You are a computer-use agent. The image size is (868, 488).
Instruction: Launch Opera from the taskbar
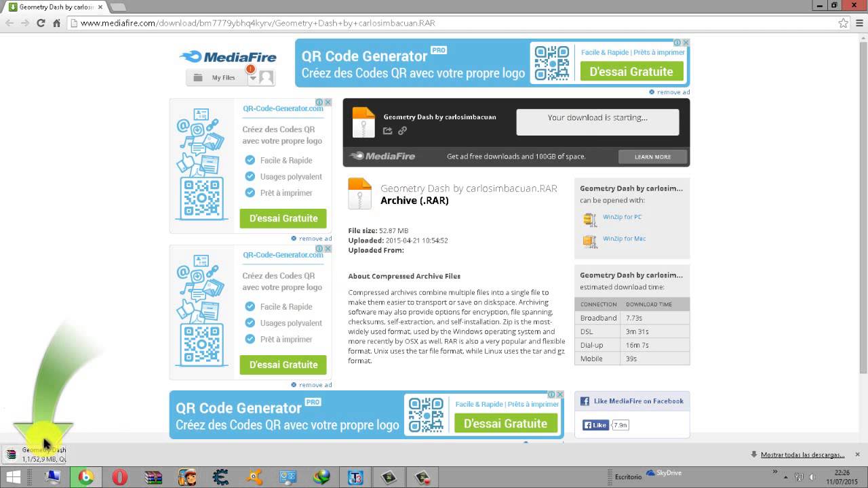pos(119,477)
